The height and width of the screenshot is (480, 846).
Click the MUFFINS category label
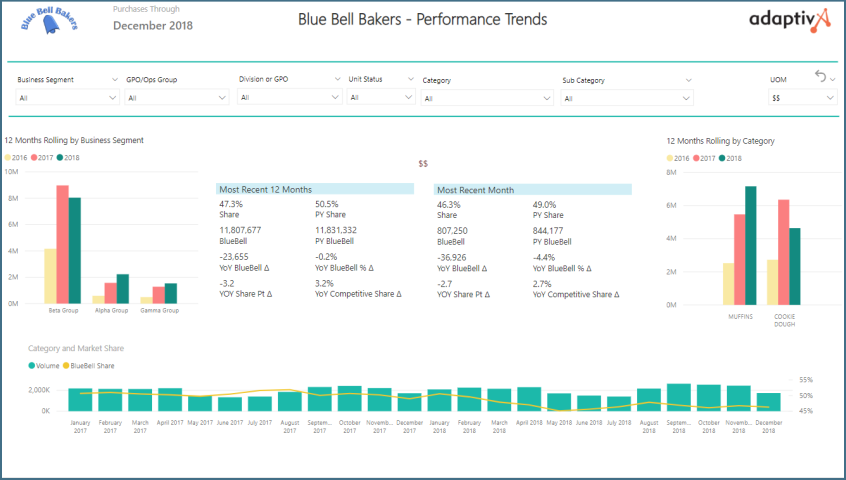point(740,315)
